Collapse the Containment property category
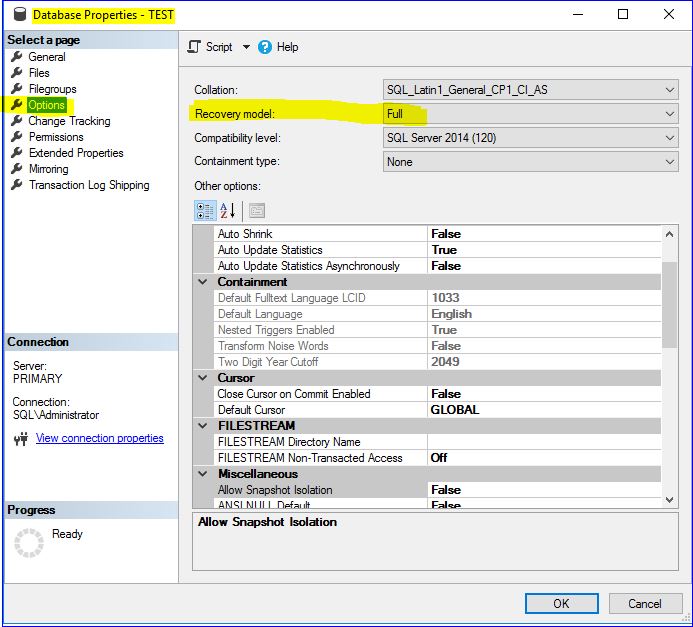 pyautogui.click(x=204, y=282)
